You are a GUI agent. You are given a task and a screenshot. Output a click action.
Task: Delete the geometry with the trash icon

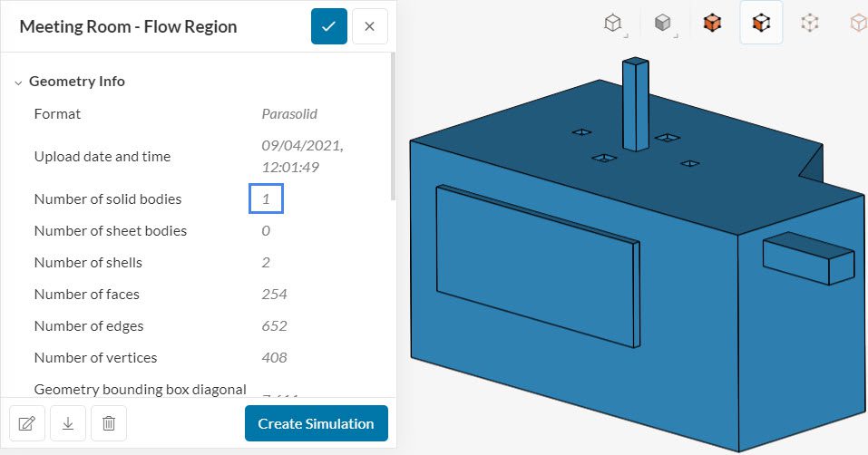[x=109, y=423]
